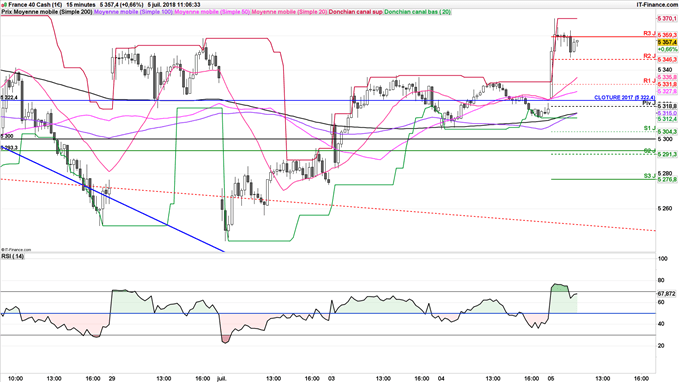The width and height of the screenshot is (679, 382).
Task: Open the Moyenne mobile (Simple 20) label
Action: (x=289, y=12)
